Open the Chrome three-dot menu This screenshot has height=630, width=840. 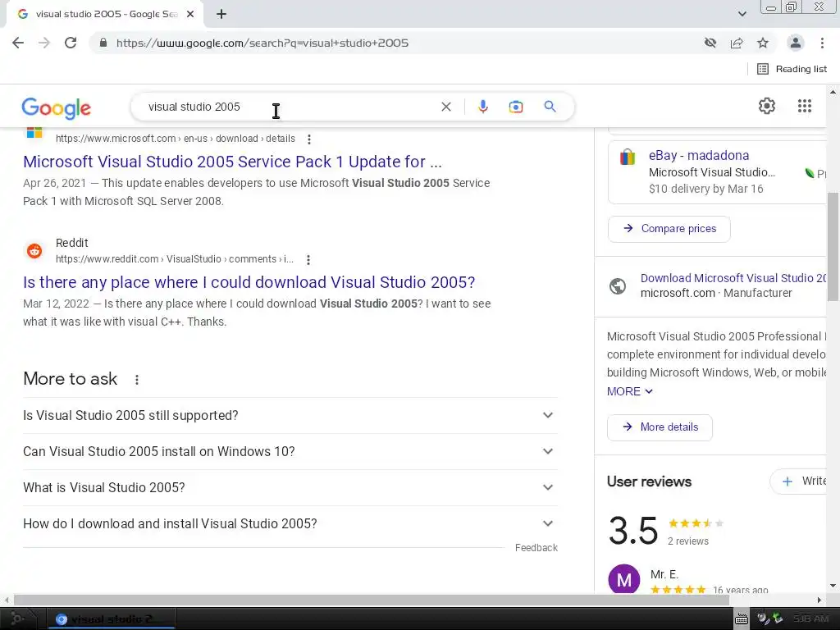(822, 43)
